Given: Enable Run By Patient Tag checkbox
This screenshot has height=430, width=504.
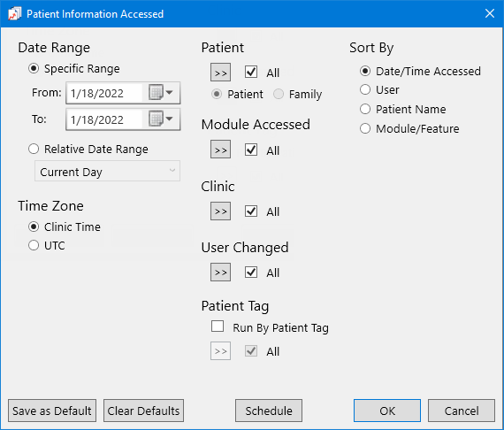Looking at the screenshot, I should coord(218,326).
